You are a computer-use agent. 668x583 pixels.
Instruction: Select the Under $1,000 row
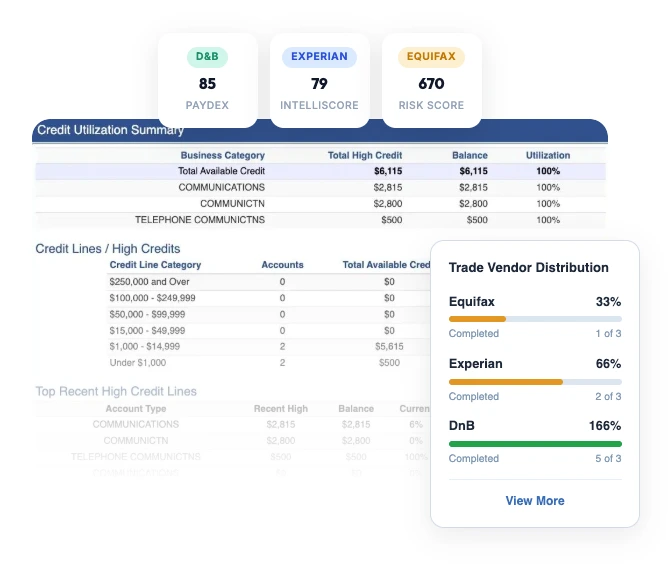tap(268, 363)
